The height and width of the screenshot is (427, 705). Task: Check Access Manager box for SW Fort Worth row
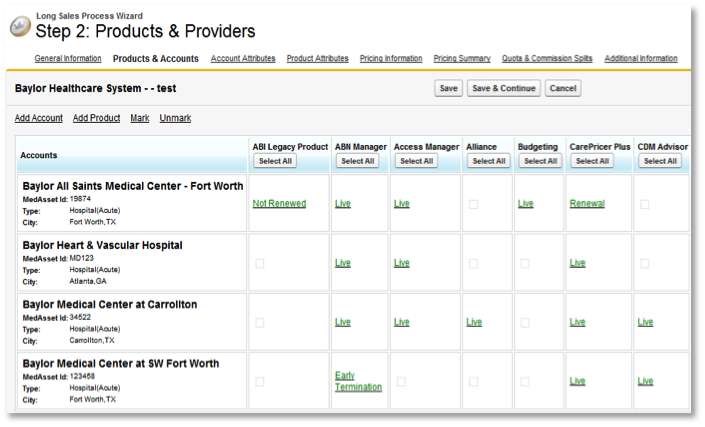point(401,381)
